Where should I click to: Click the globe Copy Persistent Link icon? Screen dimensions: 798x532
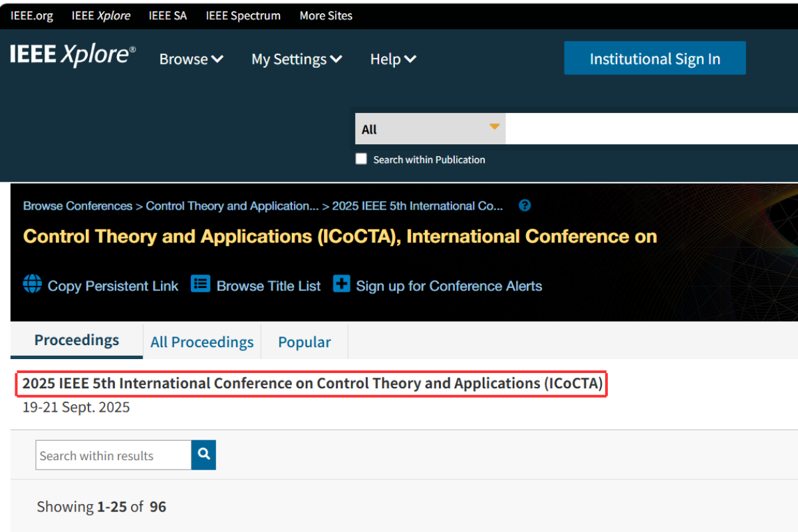(x=32, y=284)
